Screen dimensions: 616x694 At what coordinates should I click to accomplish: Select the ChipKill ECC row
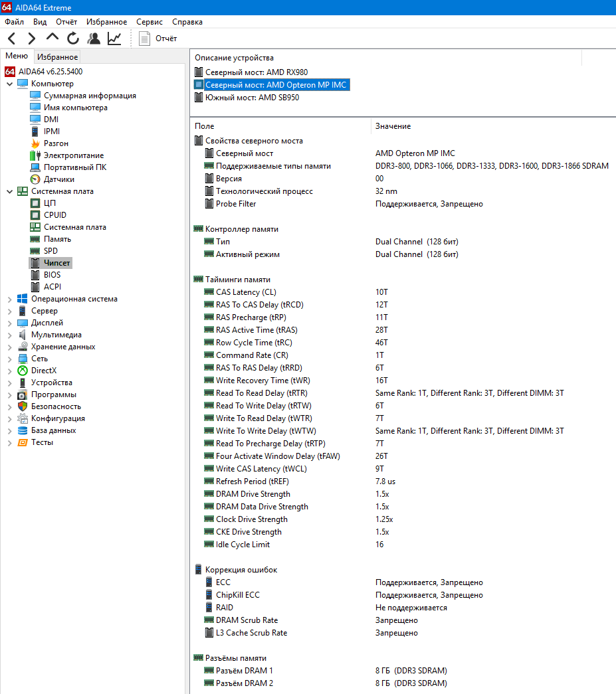403,595
